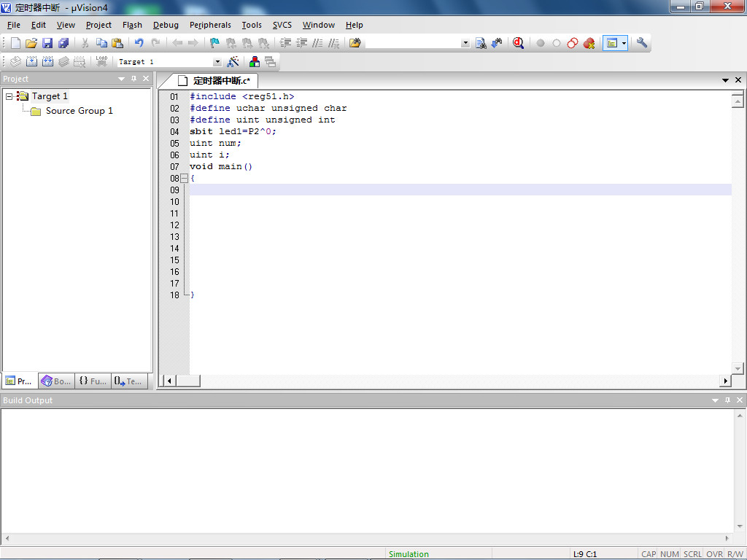Expand the find text combo box dropdown
Viewport: 747px width, 560px height.
pos(465,43)
